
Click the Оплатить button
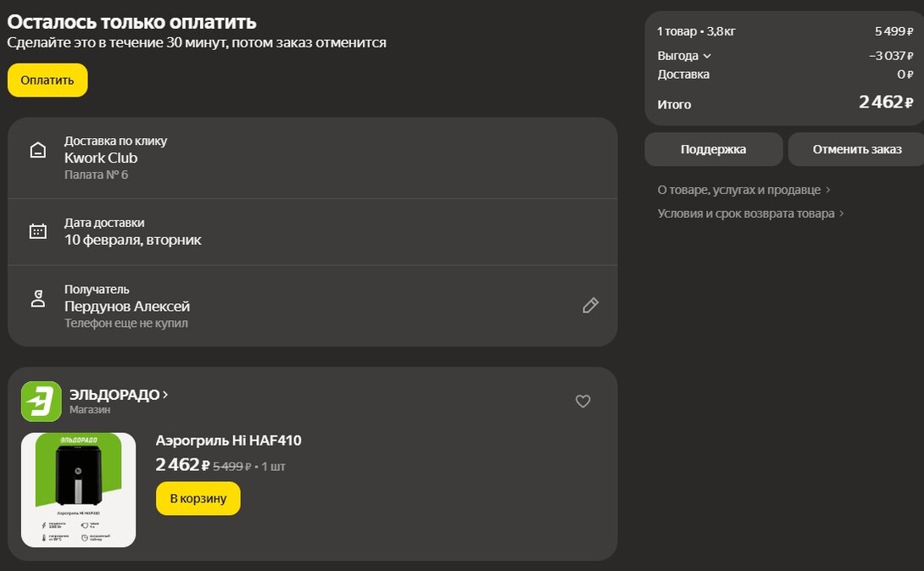(x=47, y=80)
